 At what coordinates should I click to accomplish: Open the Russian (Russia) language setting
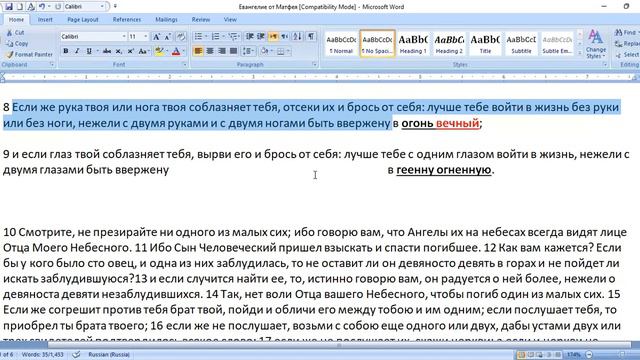pyautogui.click(x=109, y=355)
